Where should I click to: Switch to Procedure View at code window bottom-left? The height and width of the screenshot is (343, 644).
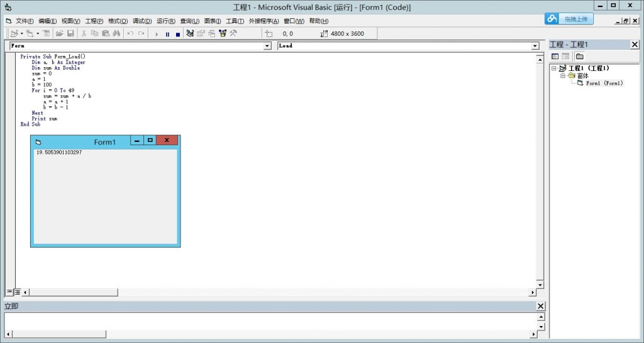pyautogui.click(x=9, y=292)
